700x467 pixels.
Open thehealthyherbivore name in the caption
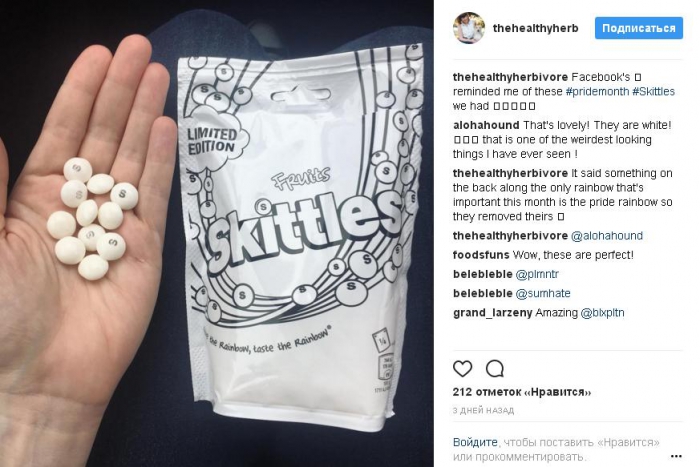(510, 77)
